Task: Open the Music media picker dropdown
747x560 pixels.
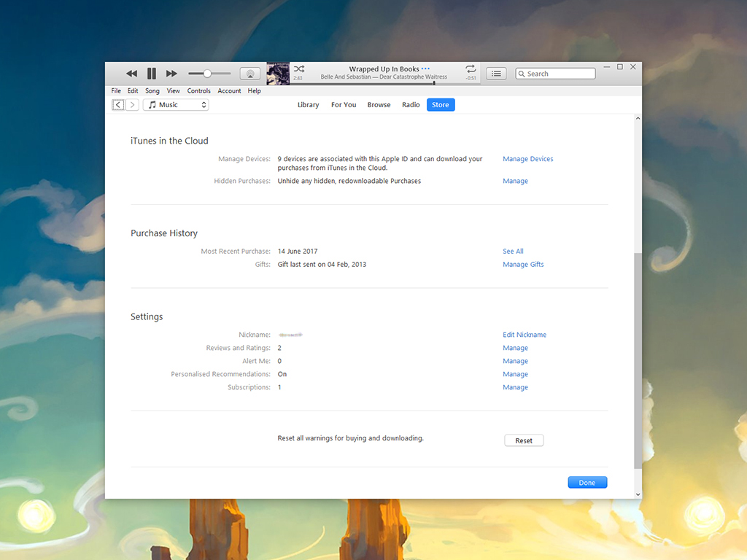Action: pyautogui.click(x=176, y=105)
